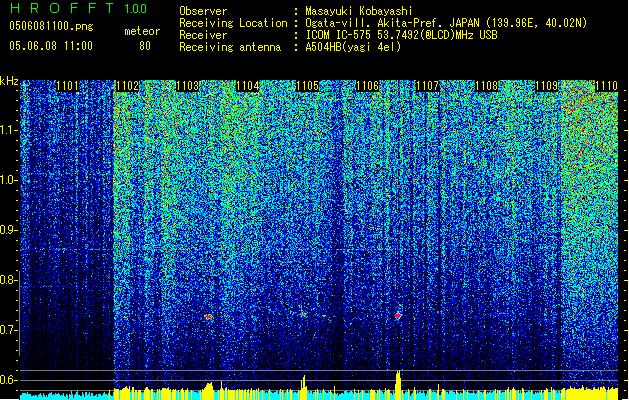The height and width of the screenshot is (400, 629).
Task: Click the 1101 time marker
Action: click(x=67, y=86)
